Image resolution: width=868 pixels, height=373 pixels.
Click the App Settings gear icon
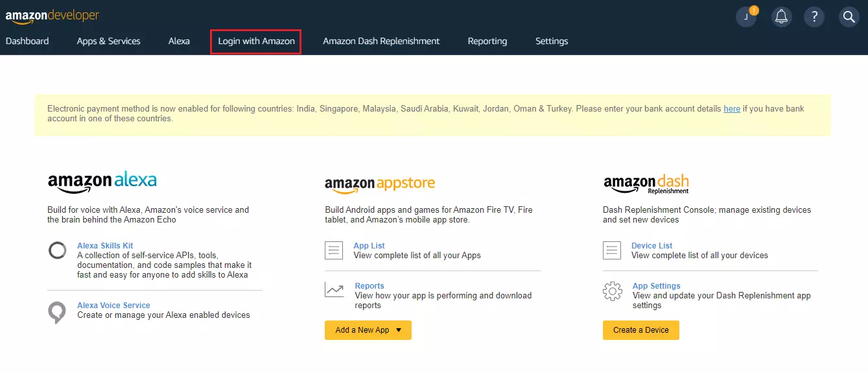pos(612,291)
